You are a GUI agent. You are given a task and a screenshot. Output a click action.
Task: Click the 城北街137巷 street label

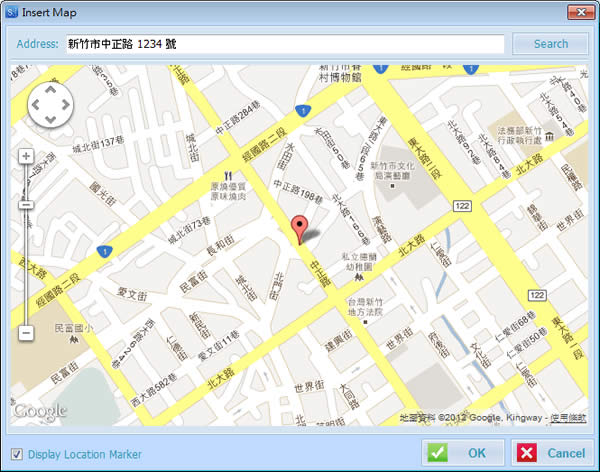(98, 145)
